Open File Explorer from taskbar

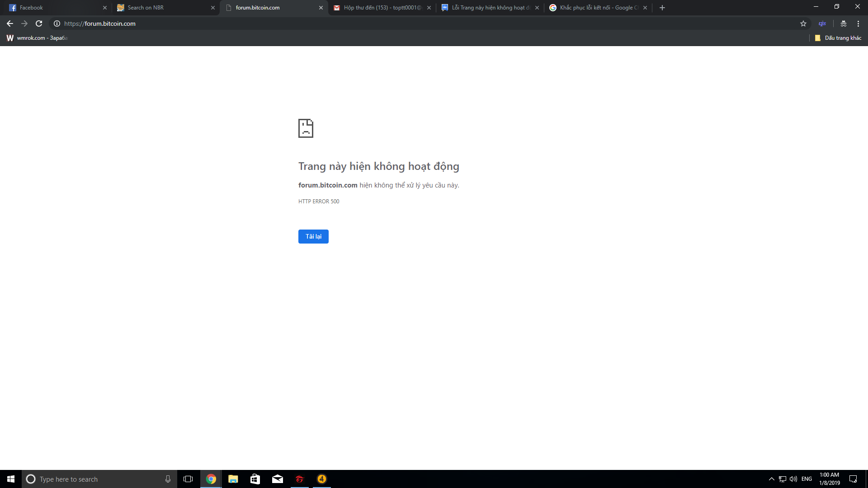tap(233, 479)
